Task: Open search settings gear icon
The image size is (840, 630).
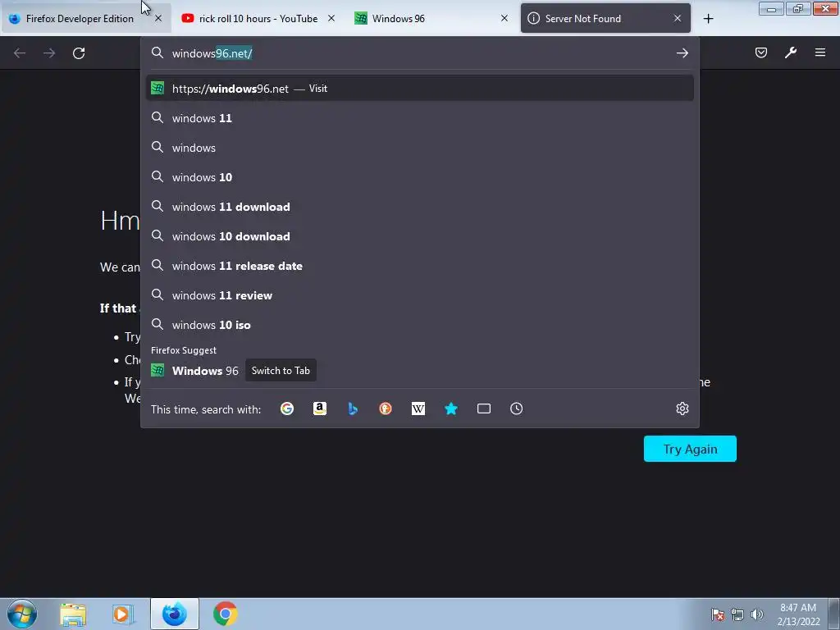Action: click(x=682, y=409)
